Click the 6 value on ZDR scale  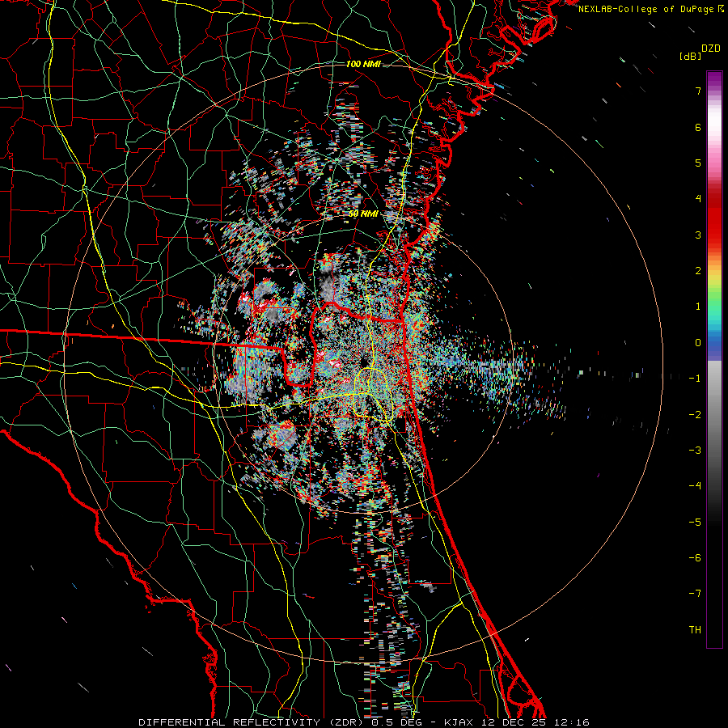point(698,127)
